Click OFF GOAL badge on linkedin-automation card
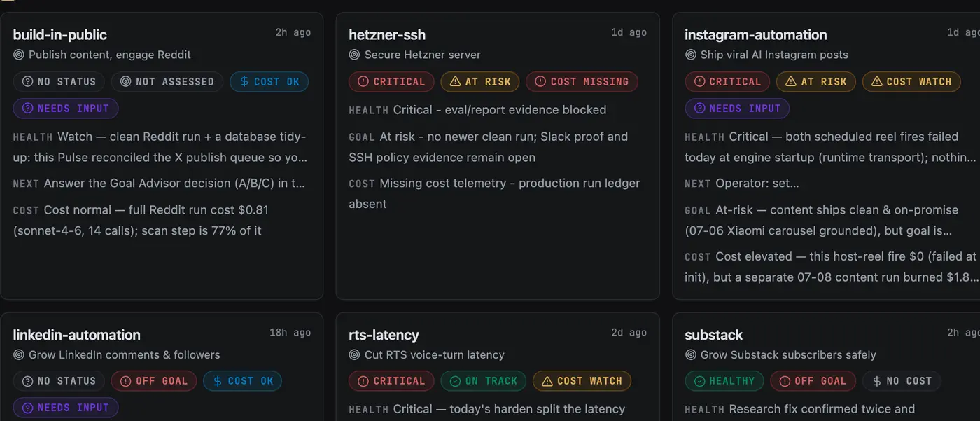 tap(154, 381)
